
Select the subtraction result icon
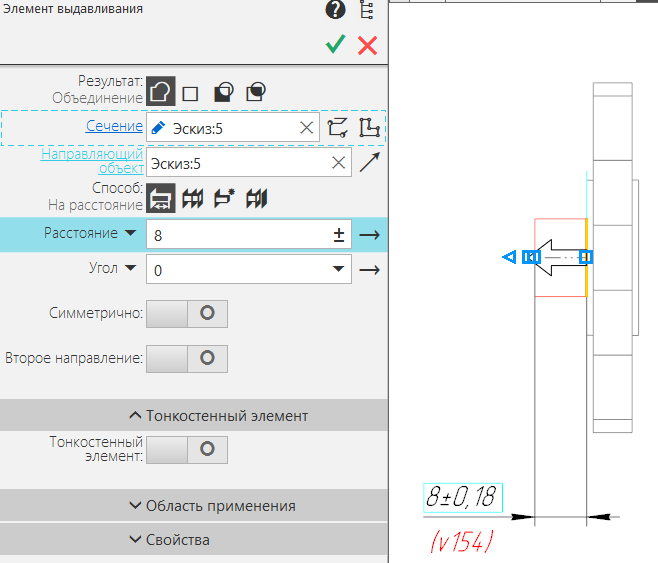click(224, 92)
